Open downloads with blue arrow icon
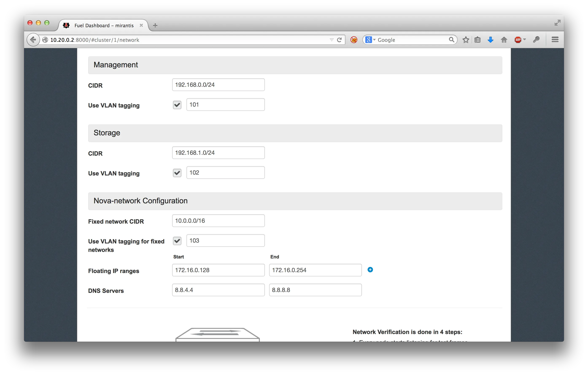Image resolution: width=588 pixels, height=375 pixels. coord(490,40)
